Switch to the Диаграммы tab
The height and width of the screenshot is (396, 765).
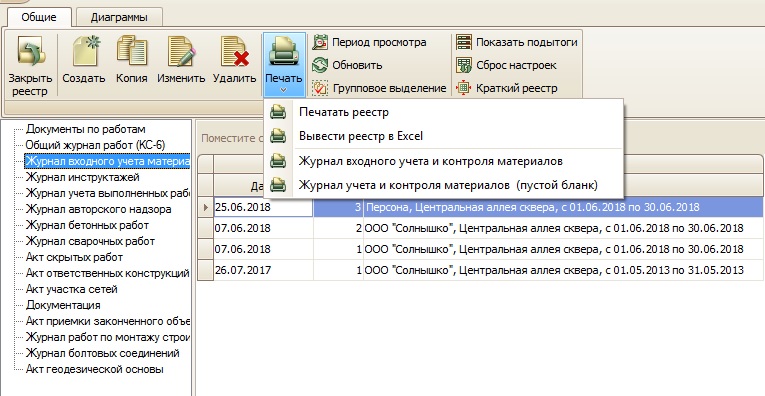click(x=119, y=18)
